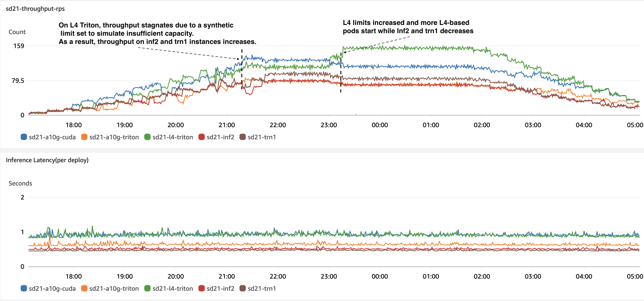This screenshot has width=644, height=301.
Task: Click red sd21-inf2 swatch in throughput legend
Action: coord(201,137)
